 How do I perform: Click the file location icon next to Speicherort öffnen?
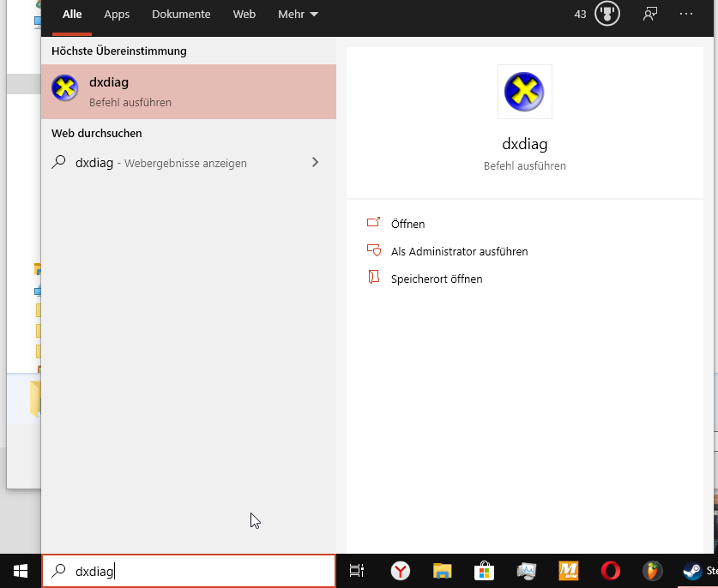tap(374, 277)
